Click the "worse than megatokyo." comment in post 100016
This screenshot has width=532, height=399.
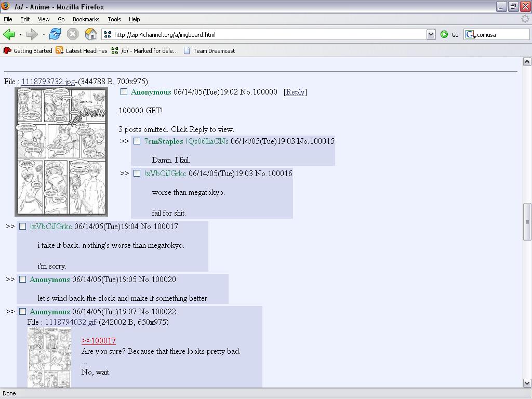click(x=188, y=192)
